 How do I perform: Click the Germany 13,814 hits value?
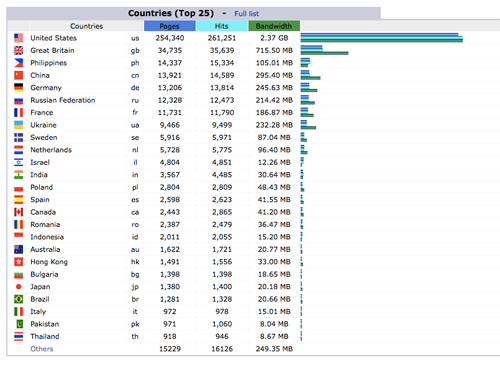[x=222, y=88]
